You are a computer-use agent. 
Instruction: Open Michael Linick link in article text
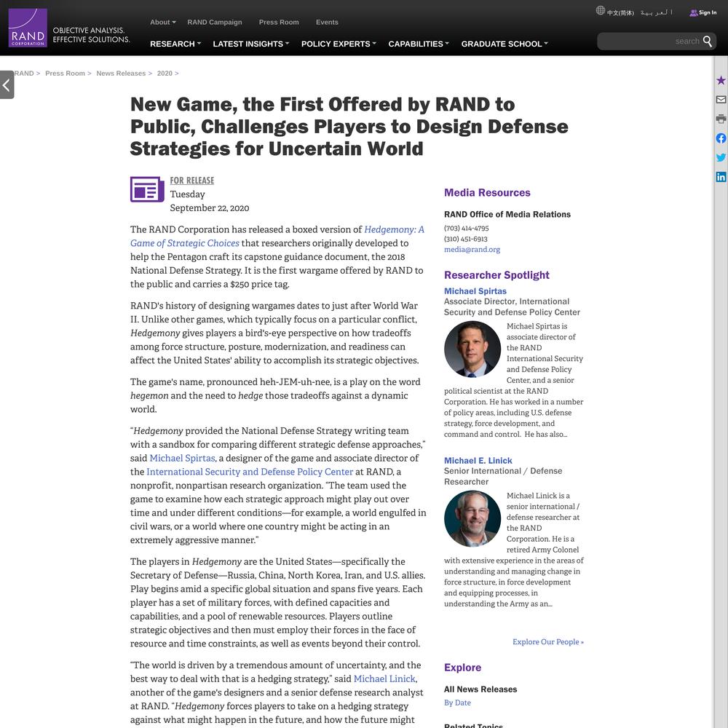[384, 678]
